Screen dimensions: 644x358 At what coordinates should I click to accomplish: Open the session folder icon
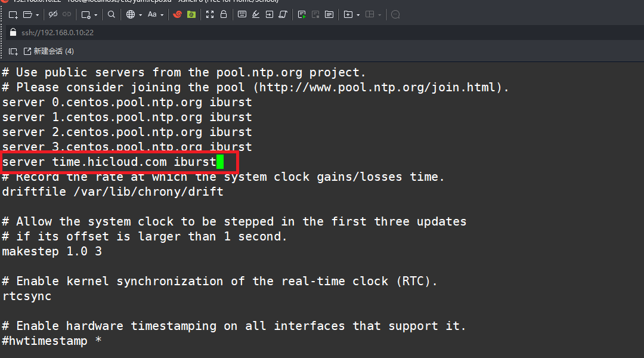click(27, 15)
